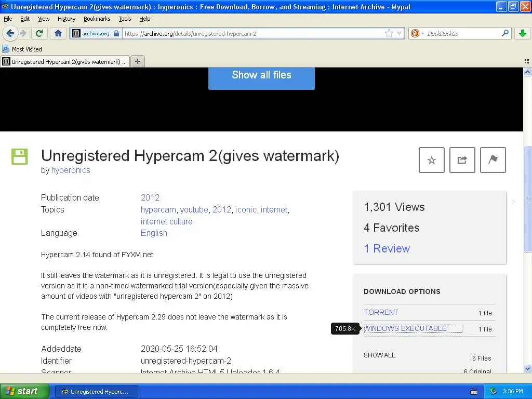Open the youtube topic link

(x=194, y=210)
